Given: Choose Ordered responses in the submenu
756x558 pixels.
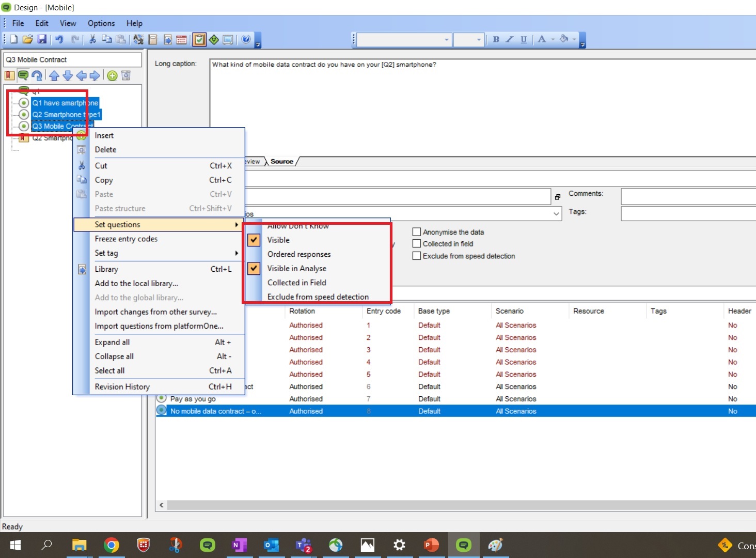Looking at the screenshot, I should [299, 254].
